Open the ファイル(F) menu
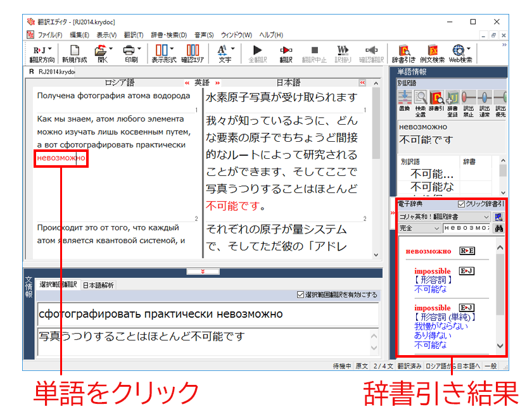This screenshot has height=414, width=532. pos(50,35)
